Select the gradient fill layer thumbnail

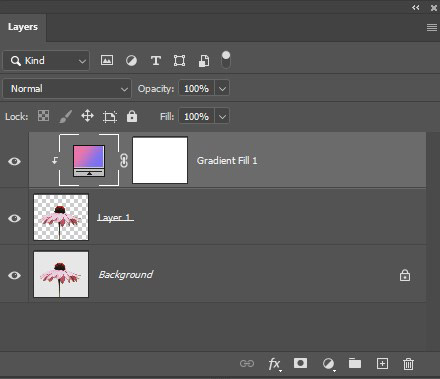point(89,161)
